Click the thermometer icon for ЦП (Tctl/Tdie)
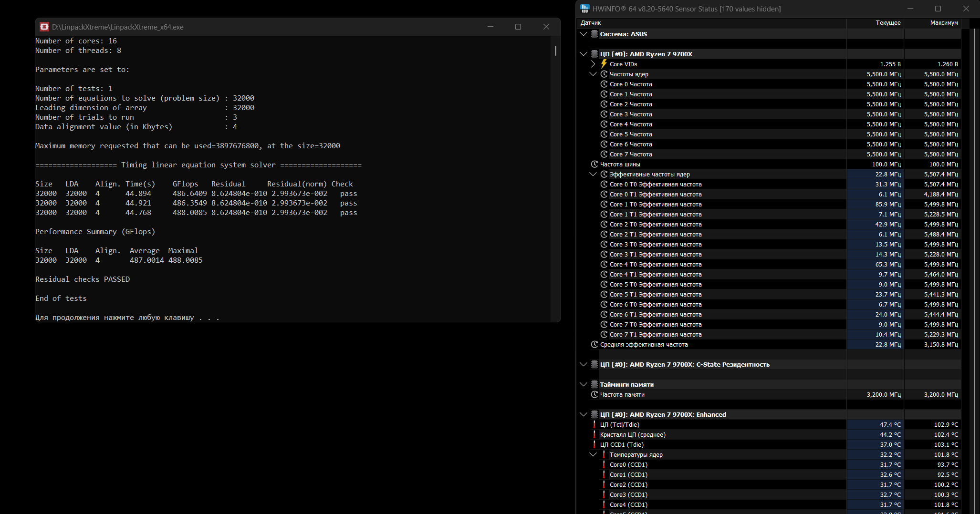This screenshot has width=980, height=514. coord(594,424)
